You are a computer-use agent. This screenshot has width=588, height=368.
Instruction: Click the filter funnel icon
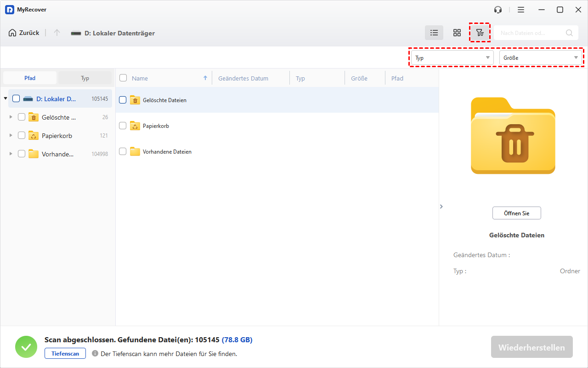(480, 33)
